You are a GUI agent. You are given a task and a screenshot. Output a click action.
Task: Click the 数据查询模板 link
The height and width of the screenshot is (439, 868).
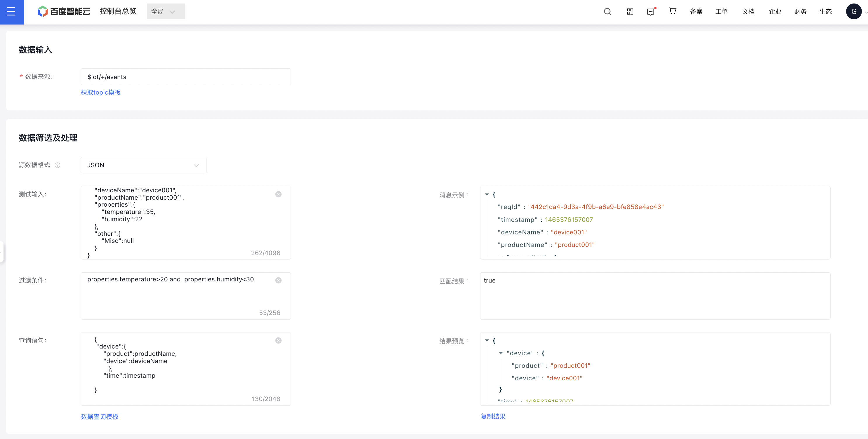point(100,417)
